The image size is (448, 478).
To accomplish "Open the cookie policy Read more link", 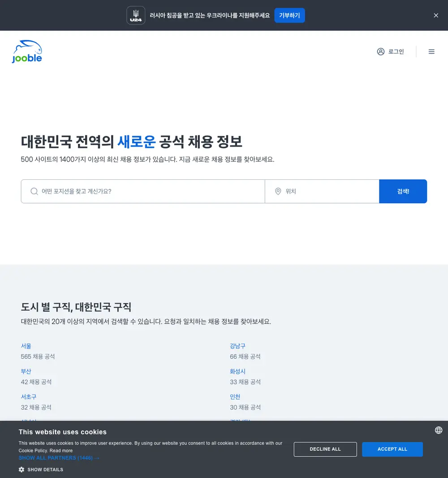I will pos(61,451).
